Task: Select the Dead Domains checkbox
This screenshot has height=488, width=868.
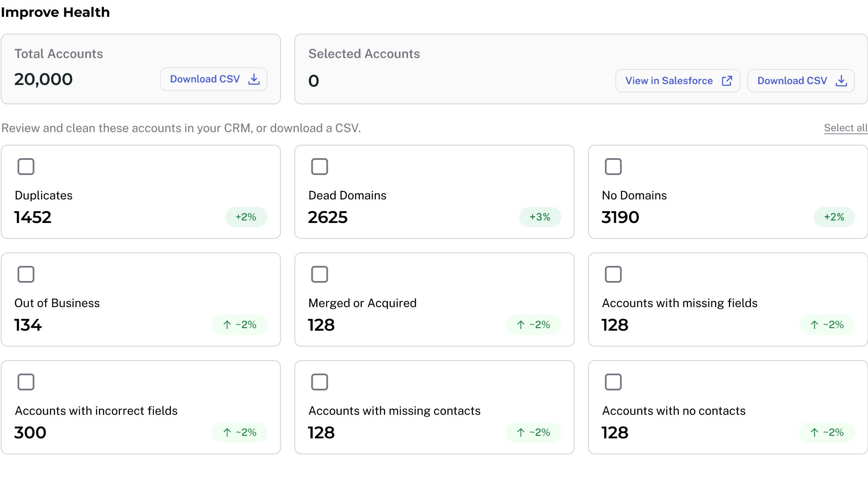Action: pos(319,167)
